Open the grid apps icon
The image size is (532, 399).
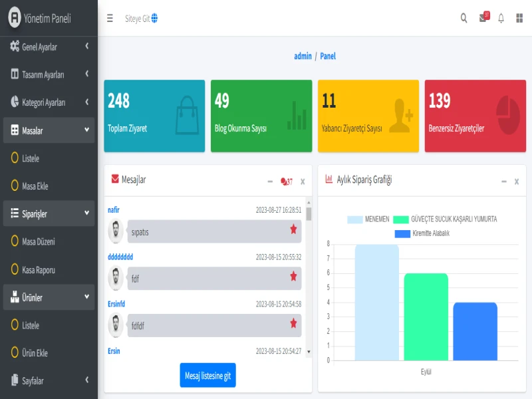[519, 18]
